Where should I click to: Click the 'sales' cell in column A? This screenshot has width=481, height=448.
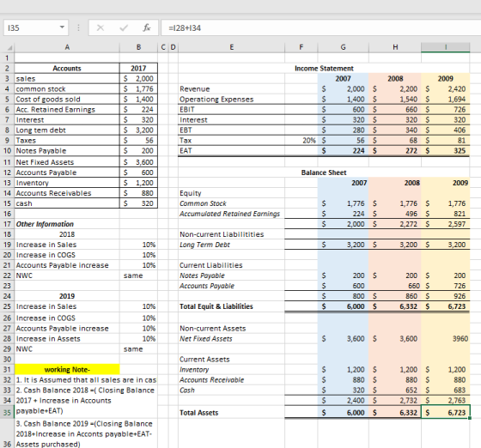pos(67,79)
